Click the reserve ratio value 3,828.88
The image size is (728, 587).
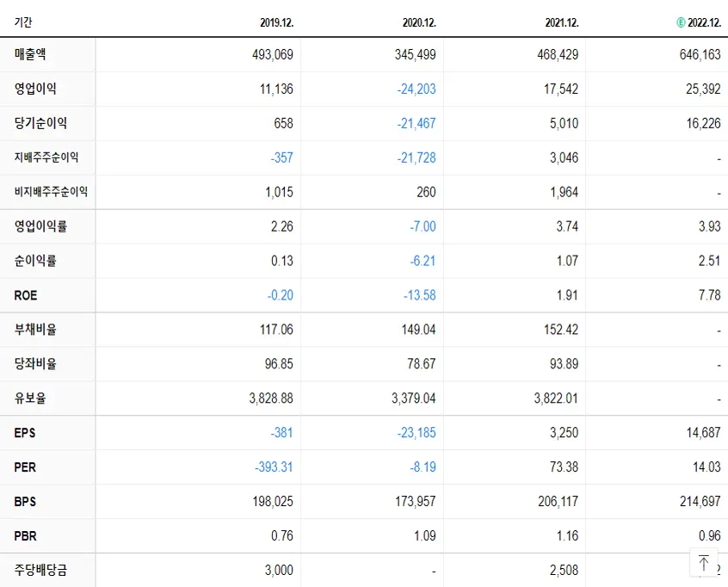pyautogui.click(x=271, y=399)
